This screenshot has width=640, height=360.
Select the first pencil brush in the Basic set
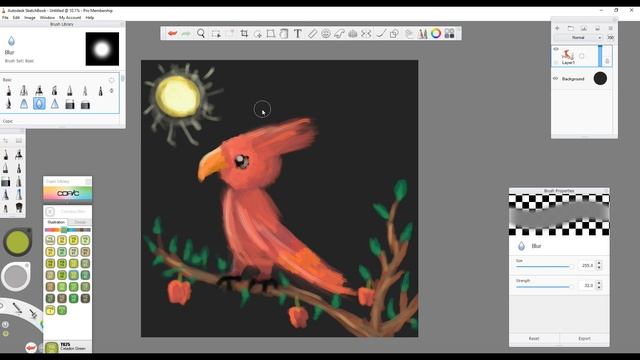coord(9,91)
